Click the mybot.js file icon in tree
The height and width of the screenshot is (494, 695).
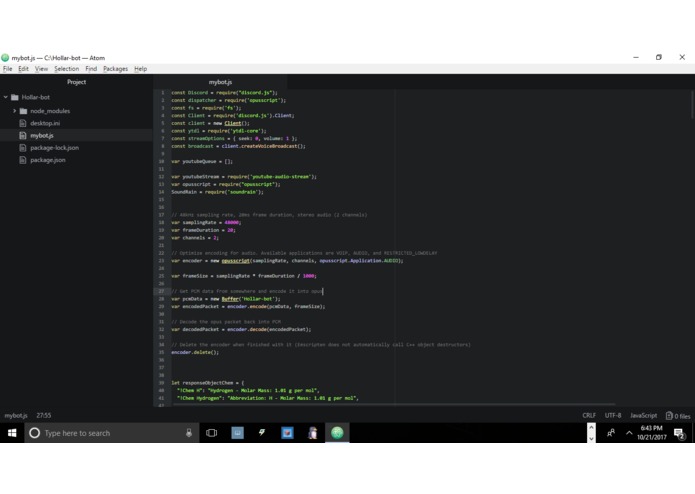(23, 136)
